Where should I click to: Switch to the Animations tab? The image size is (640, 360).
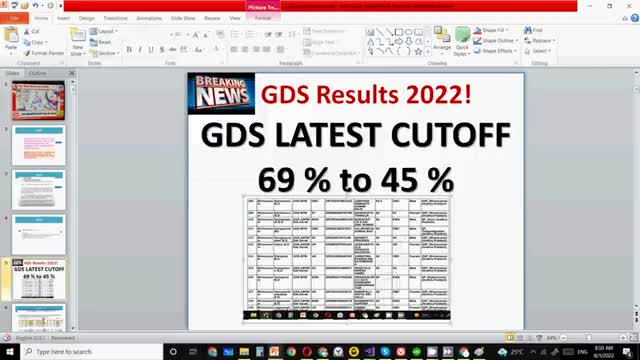pos(149,18)
